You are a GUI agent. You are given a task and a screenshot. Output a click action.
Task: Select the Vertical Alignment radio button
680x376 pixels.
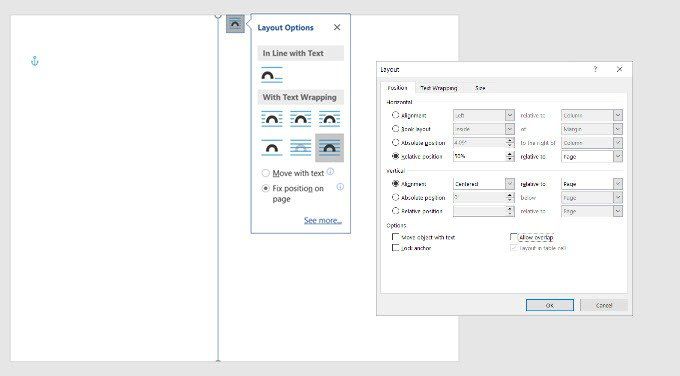tap(395, 184)
